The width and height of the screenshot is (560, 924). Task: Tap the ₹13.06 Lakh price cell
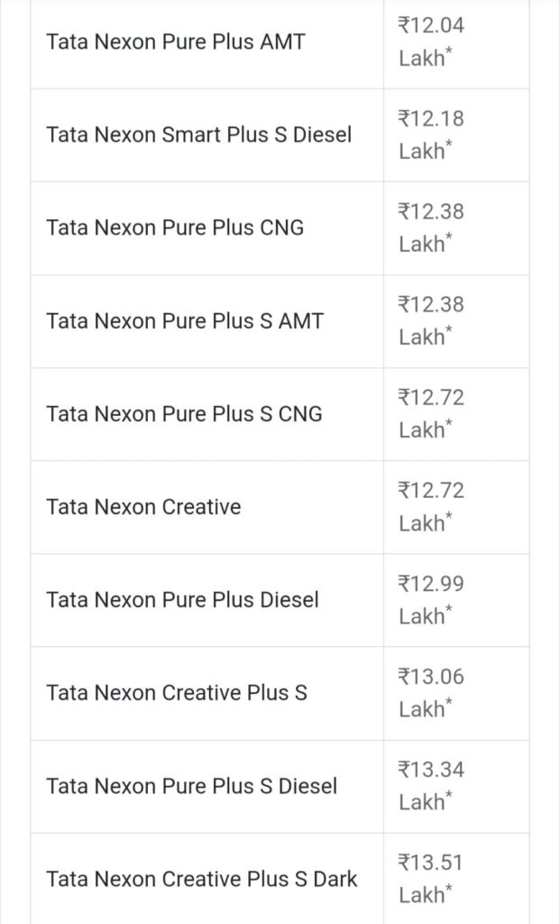point(432,692)
